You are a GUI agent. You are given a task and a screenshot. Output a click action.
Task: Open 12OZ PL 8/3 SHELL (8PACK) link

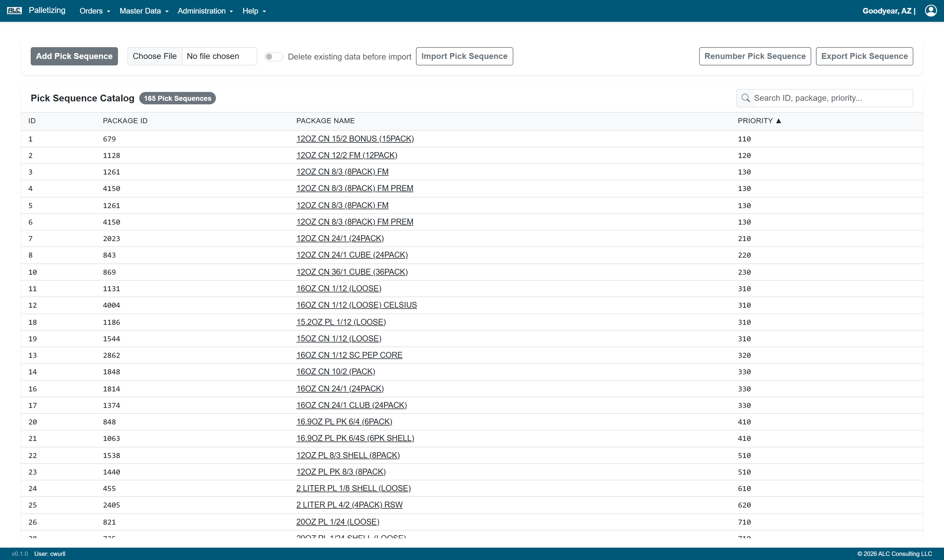[x=348, y=455]
